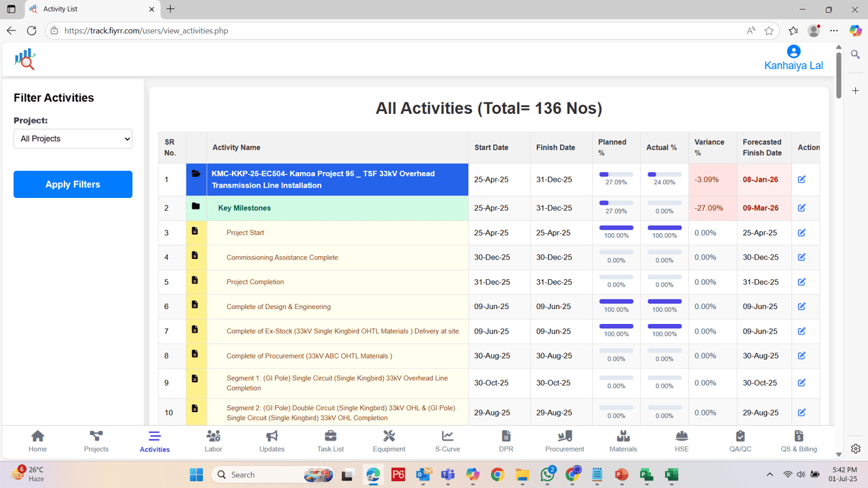
Task: Open the Task List module
Action: [x=330, y=441]
